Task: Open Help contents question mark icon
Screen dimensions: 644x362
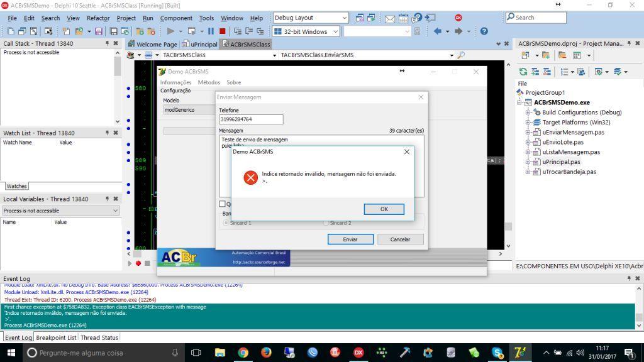Action: (484, 31)
